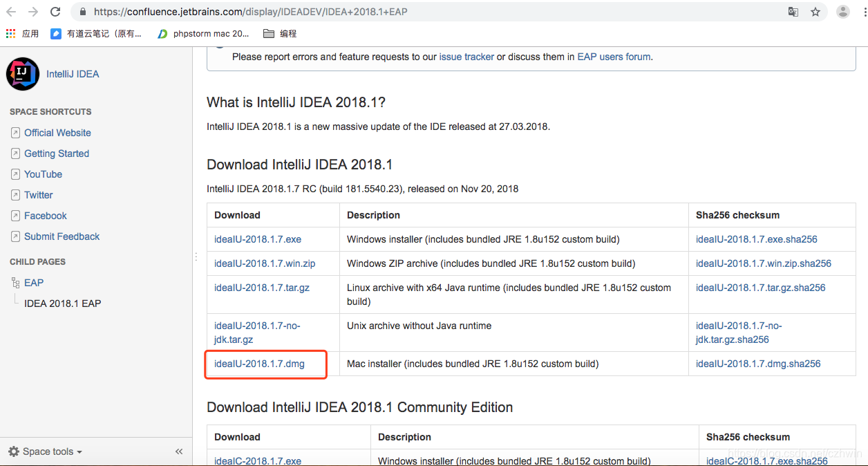Open Chrome three-dot menu

[x=863, y=12]
